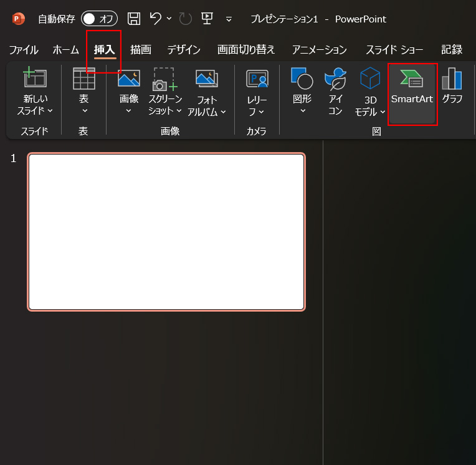Add a new slide using the 新しいスライド icon
The width and height of the screenshot is (476, 465).
35,77
